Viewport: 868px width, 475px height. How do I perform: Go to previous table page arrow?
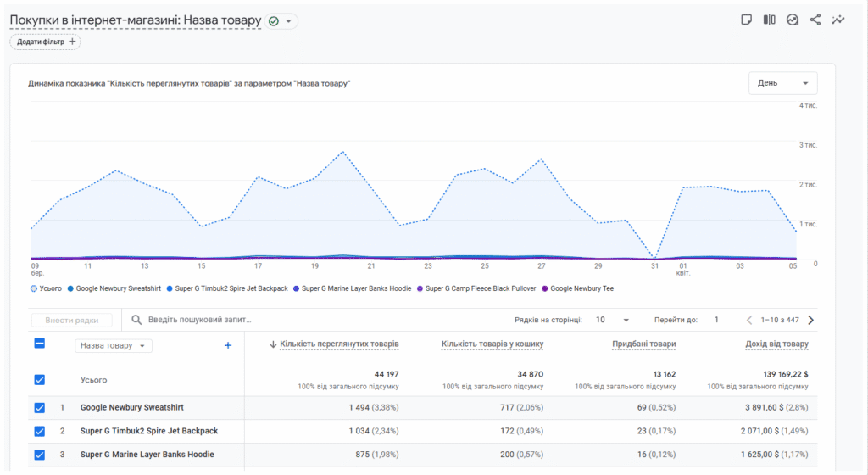tap(749, 320)
